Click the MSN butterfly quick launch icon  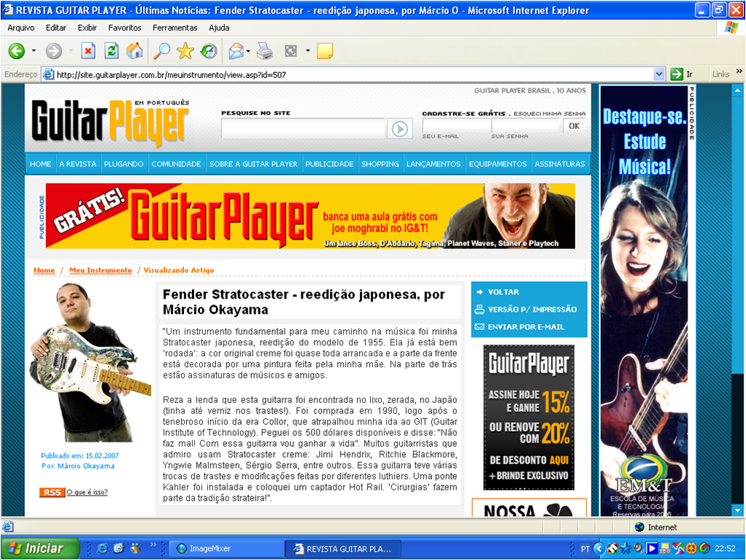[136, 548]
